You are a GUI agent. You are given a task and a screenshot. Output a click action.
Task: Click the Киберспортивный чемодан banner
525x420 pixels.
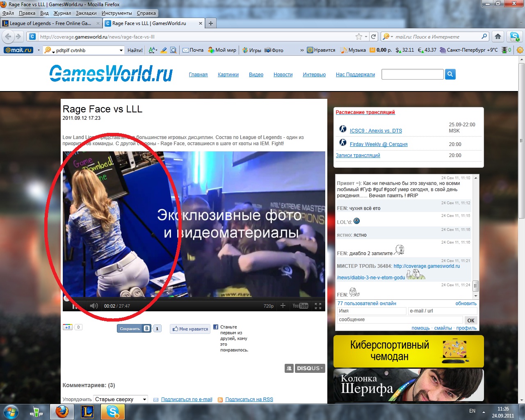click(409, 351)
